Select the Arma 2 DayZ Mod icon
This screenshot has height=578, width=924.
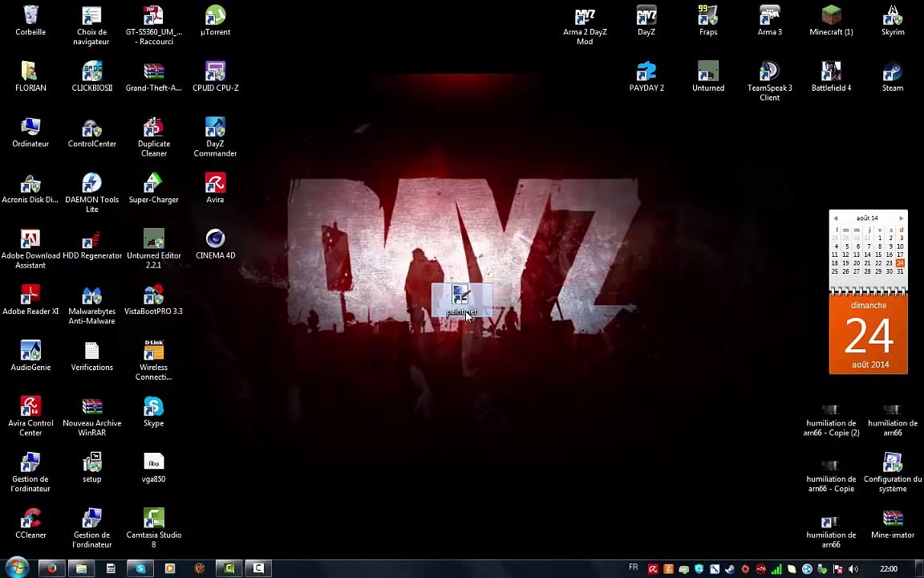[x=585, y=26]
